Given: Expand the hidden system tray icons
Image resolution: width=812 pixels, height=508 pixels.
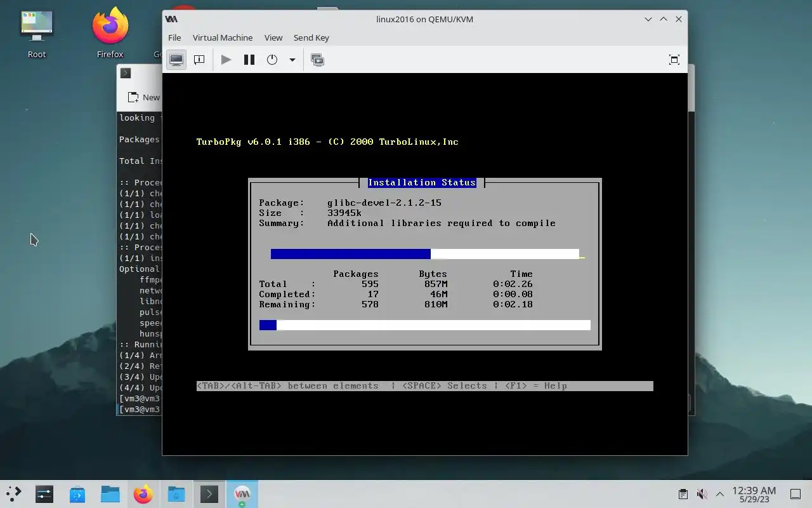Looking at the screenshot, I should (720, 493).
